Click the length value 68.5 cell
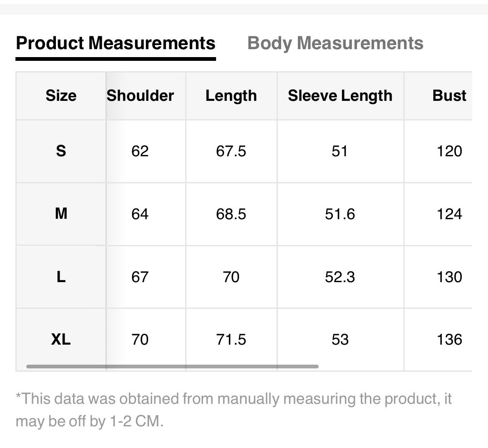The width and height of the screenshot is (488, 448). point(231,214)
